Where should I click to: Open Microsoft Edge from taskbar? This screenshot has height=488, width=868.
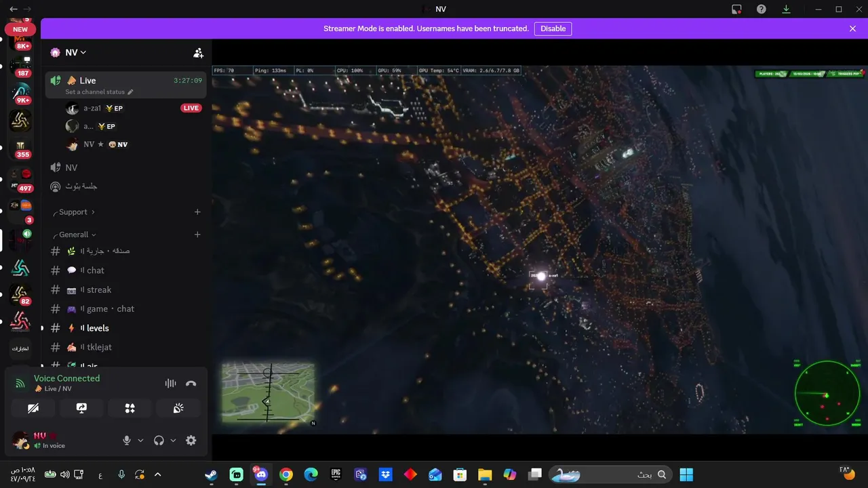point(311,474)
